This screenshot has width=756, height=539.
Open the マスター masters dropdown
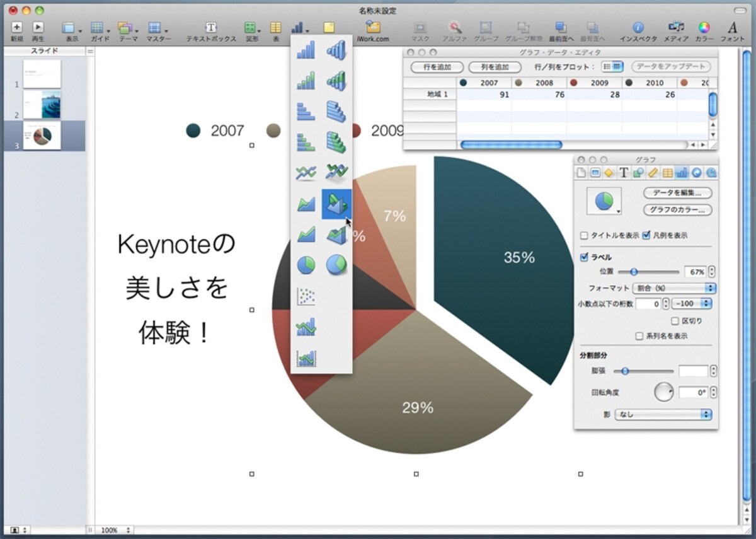click(157, 28)
